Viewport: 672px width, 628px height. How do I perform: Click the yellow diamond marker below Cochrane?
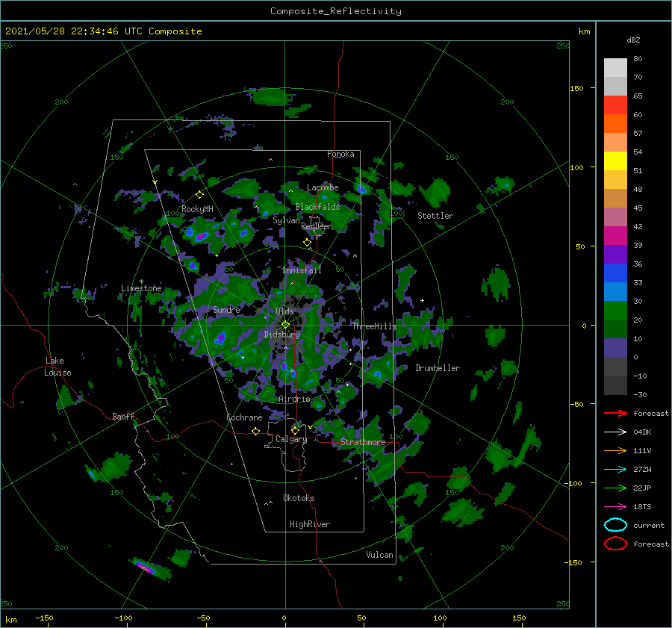(255, 431)
